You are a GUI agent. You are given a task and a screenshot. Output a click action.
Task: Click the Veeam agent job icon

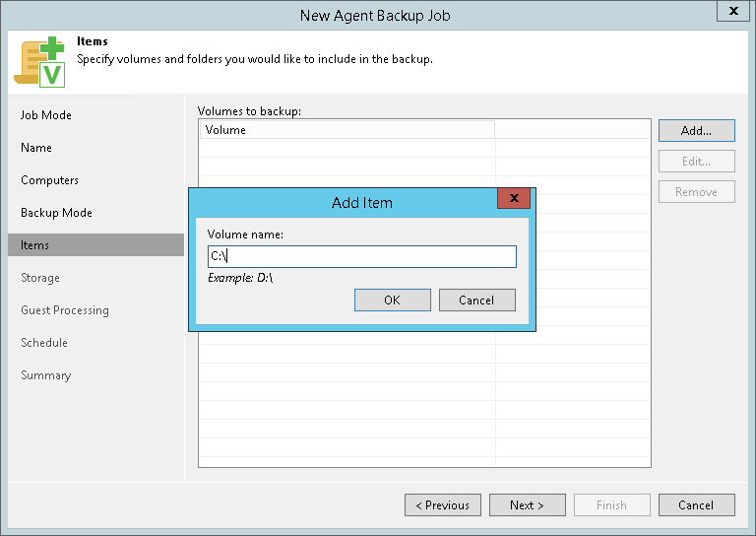[38, 61]
